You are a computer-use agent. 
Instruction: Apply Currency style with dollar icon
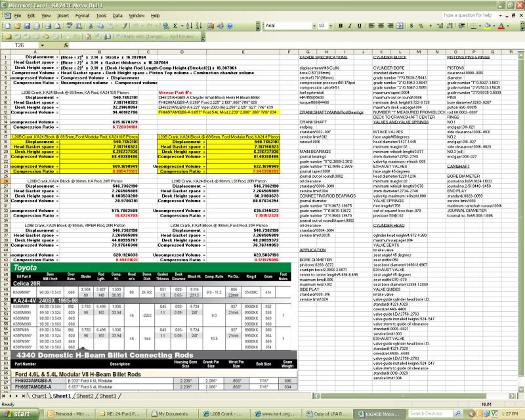point(411,26)
